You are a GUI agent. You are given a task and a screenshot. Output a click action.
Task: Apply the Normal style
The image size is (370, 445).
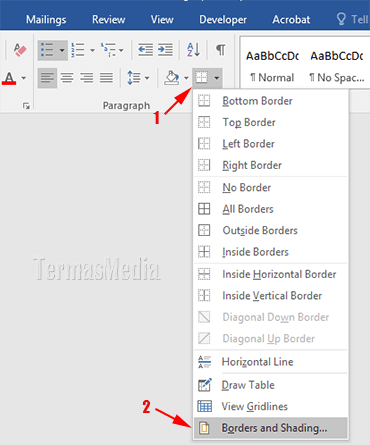(272, 66)
